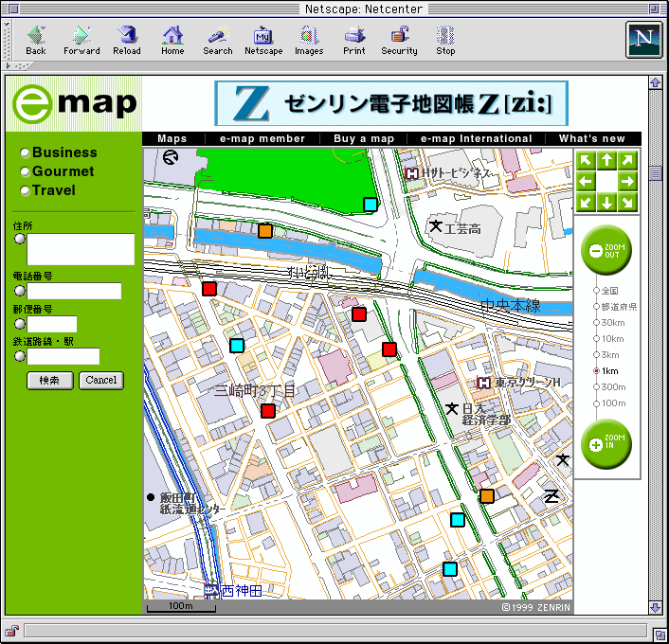The height and width of the screenshot is (644, 669).
Task: Open the Travel category link
Action: (54, 190)
